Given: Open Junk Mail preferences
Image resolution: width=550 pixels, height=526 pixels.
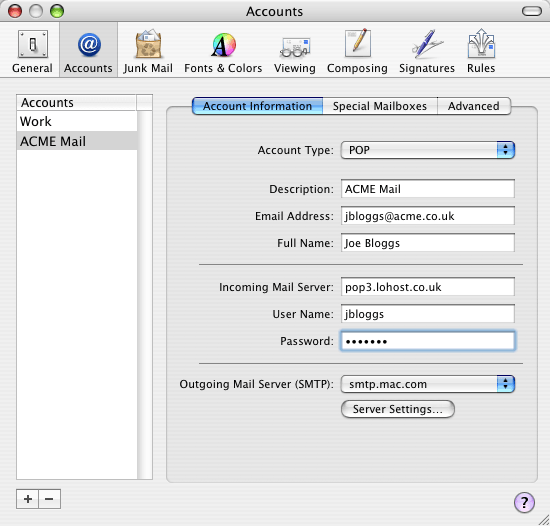Looking at the screenshot, I should coord(148,52).
